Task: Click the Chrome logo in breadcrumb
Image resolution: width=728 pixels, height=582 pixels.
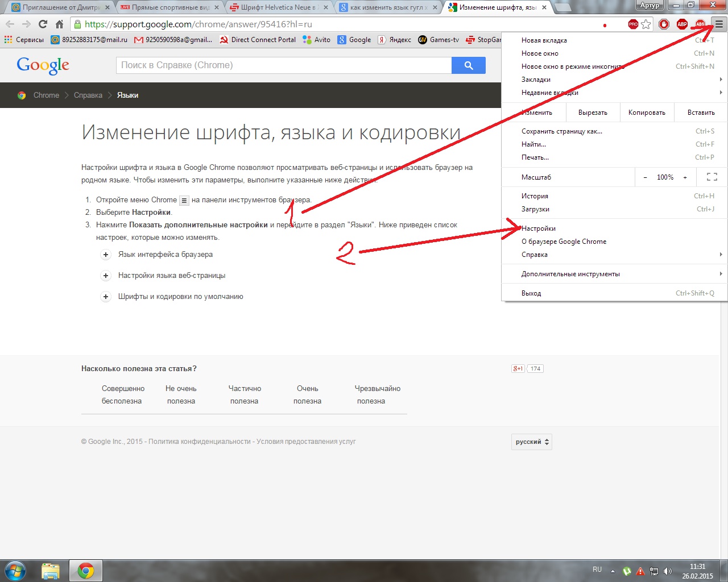Action: point(22,95)
